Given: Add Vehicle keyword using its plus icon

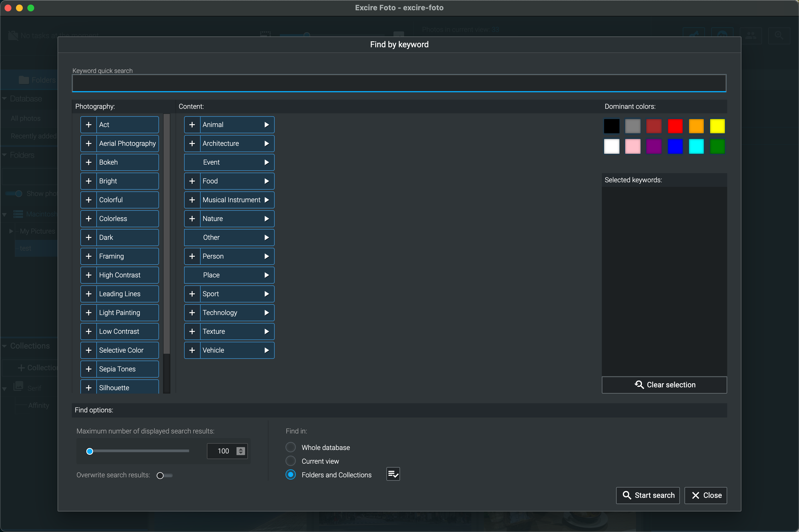Looking at the screenshot, I should click(192, 350).
